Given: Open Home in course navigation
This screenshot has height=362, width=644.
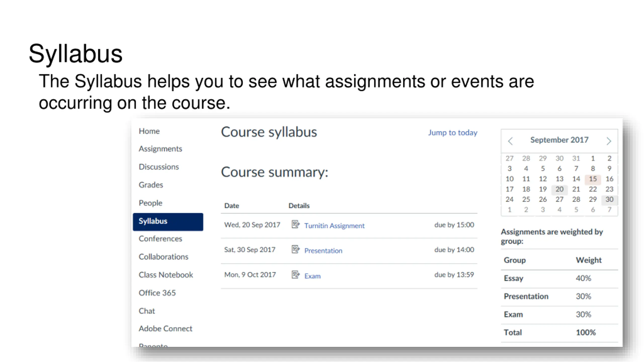Looking at the screenshot, I should [149, 131].
